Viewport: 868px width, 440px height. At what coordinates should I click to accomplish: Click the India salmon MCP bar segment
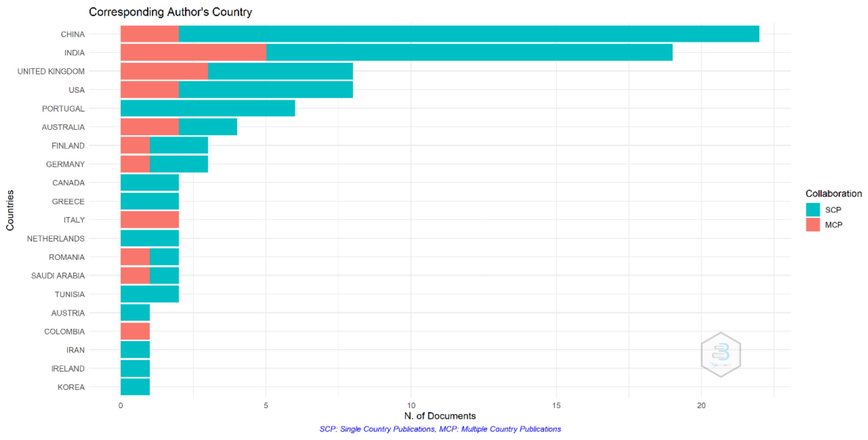193,53
